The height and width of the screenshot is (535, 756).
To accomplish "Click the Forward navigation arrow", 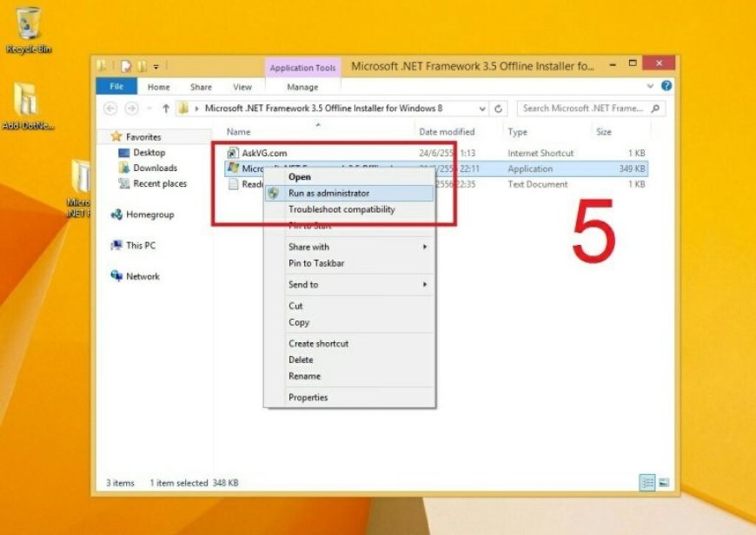I will [x=131, y=109].
